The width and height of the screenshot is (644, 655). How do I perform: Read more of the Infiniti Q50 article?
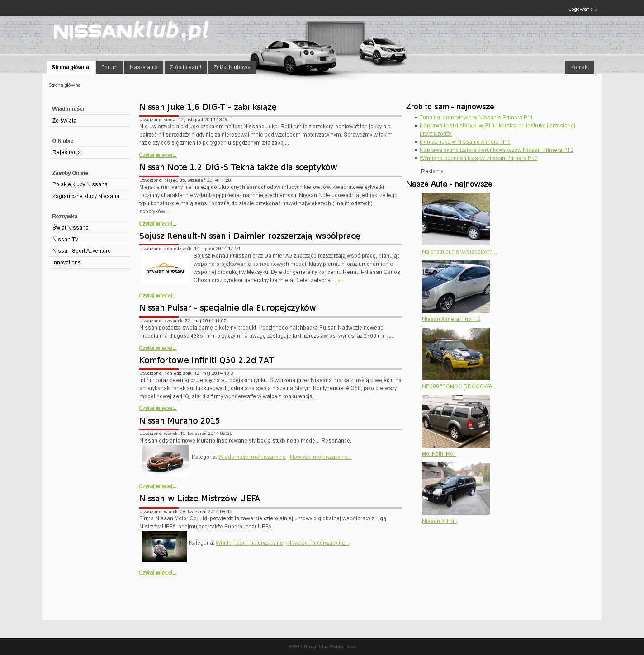coord(158,408)
